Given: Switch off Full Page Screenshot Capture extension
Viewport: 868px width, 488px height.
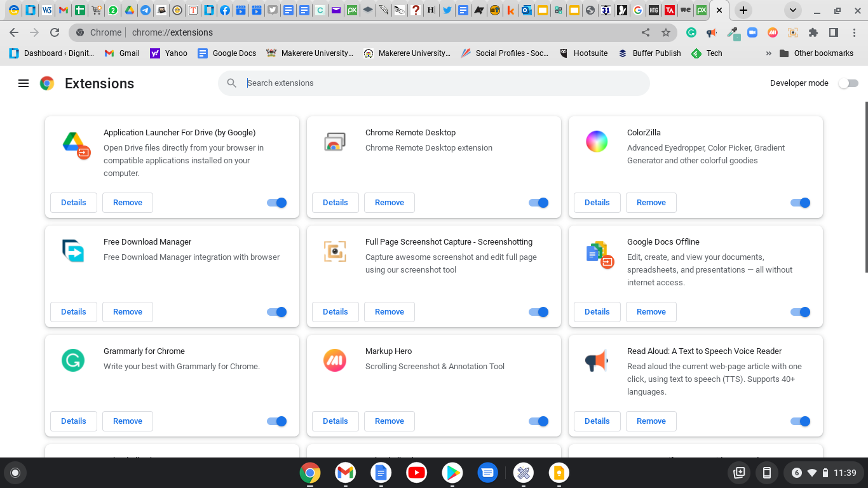Looking at the screenshot, I should click(x=539, y=312).
